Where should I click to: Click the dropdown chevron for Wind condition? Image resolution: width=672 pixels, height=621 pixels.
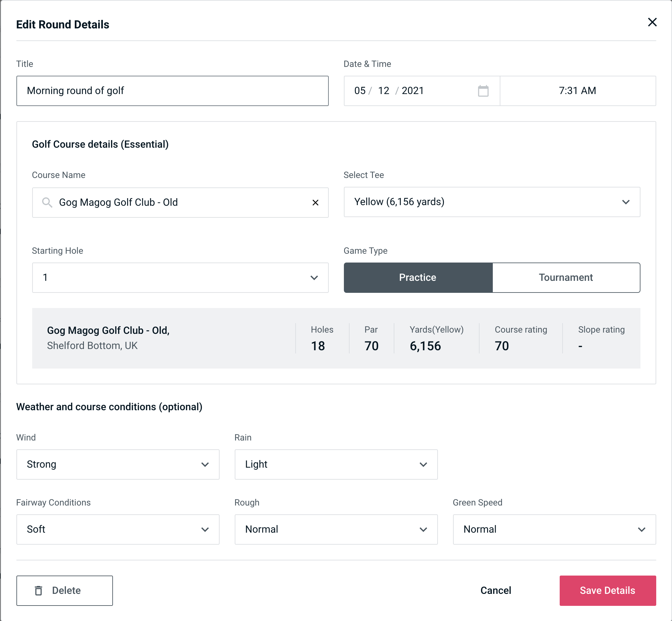tap(206, 465)
